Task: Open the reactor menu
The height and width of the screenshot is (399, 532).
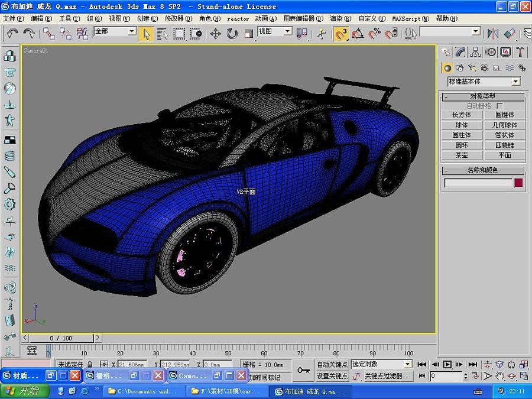Action: (238, 19)
